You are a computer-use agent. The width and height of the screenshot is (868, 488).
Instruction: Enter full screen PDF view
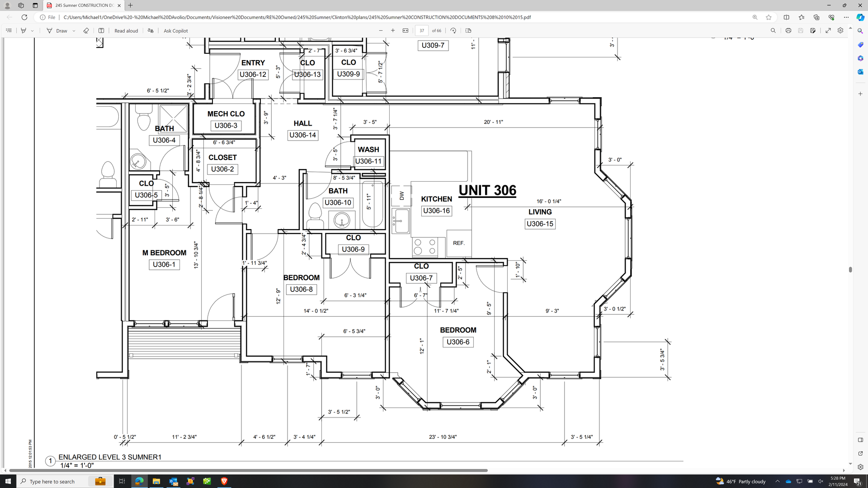828,31
